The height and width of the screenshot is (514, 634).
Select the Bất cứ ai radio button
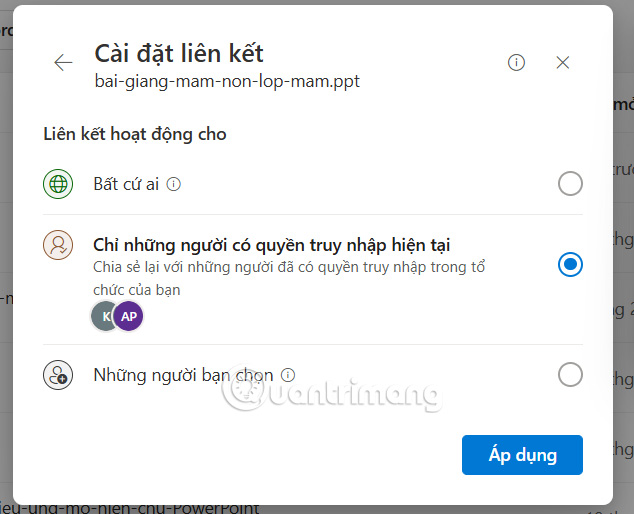tap(570, 184)
